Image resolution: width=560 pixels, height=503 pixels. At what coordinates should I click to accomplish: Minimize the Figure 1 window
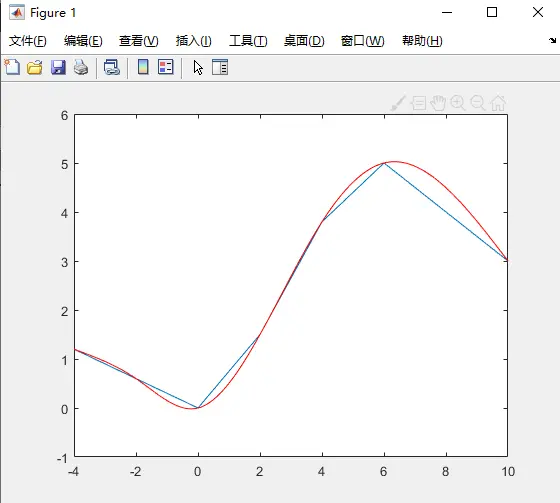447,13
